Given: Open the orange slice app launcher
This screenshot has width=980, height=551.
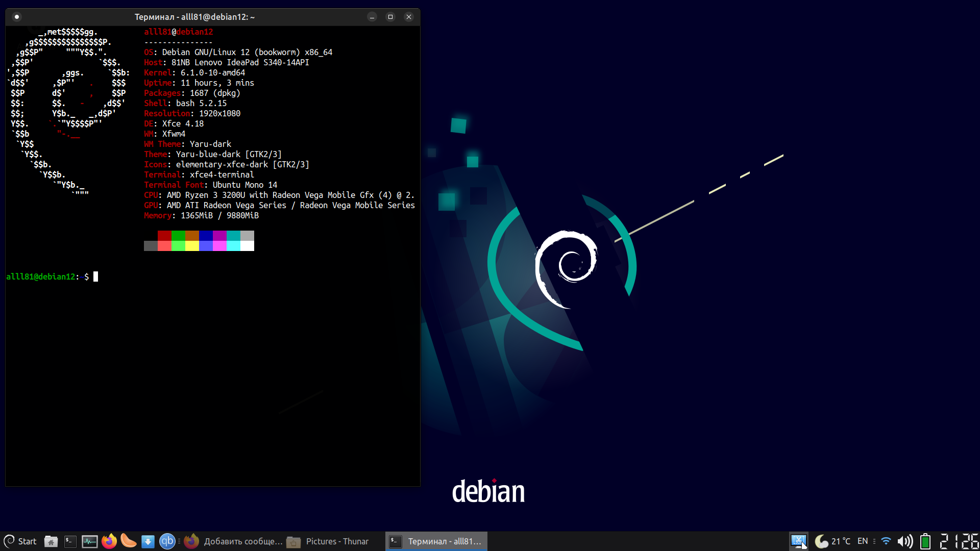Looking at the screenshot, I should (128, 541).
